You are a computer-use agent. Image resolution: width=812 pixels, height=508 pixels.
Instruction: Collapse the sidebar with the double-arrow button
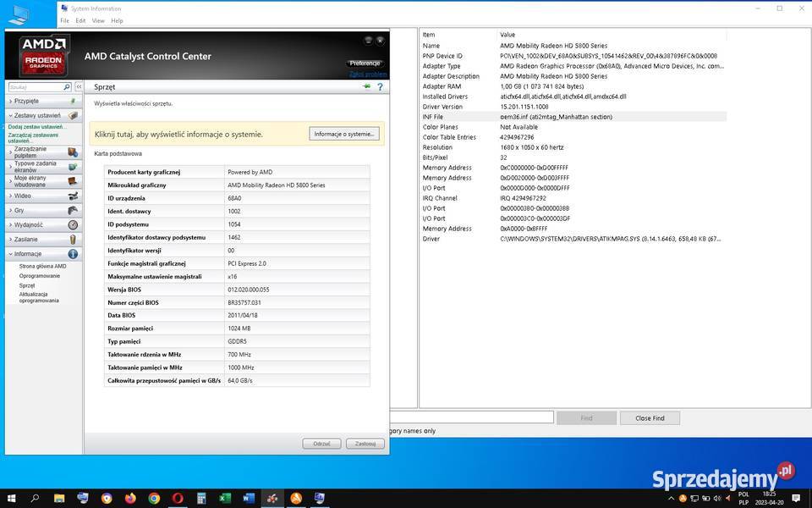point(79,86)
